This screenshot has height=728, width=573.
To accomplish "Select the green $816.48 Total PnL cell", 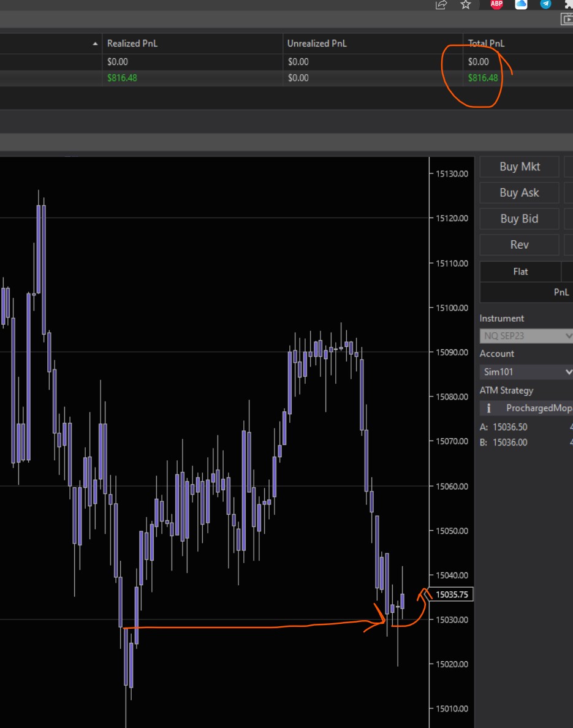I will coord(483,78).
